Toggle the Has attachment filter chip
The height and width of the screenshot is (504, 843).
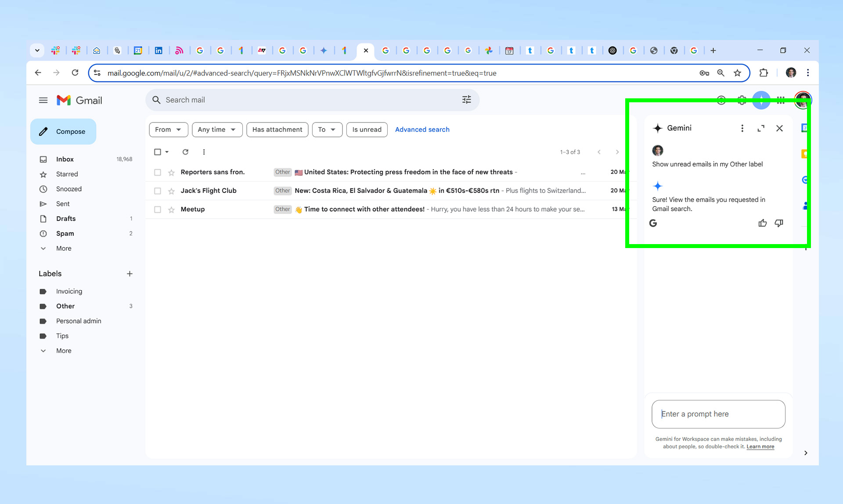[277, 130]
